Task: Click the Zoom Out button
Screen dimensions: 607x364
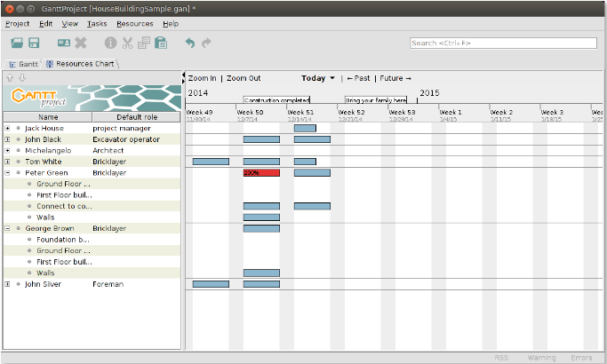Action: [244, 78]
